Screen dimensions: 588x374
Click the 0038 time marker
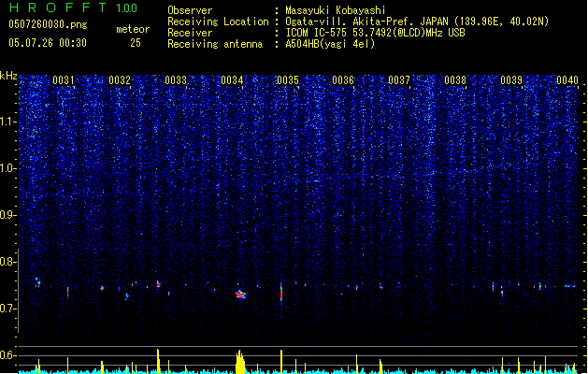pos(455,80)
